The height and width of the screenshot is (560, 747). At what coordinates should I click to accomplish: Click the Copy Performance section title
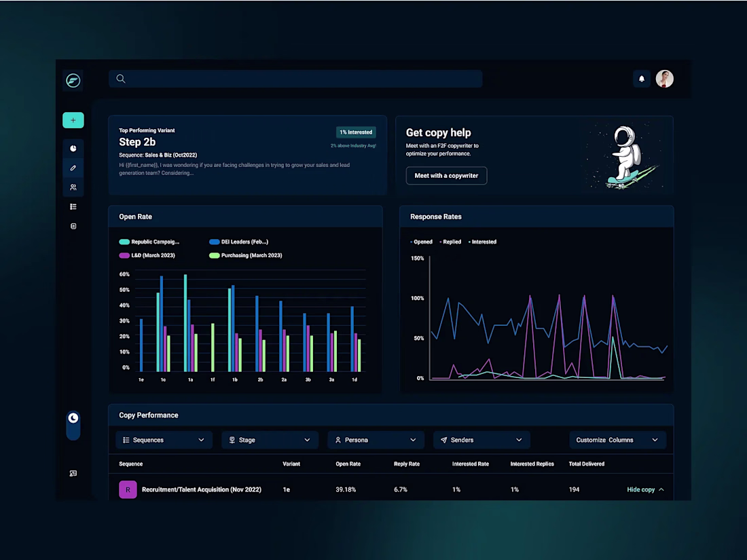pyautogui.click(x=149, y=415)
